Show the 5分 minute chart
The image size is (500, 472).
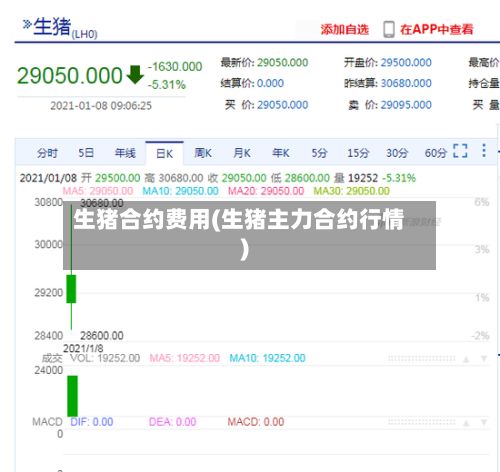[319, 153]
